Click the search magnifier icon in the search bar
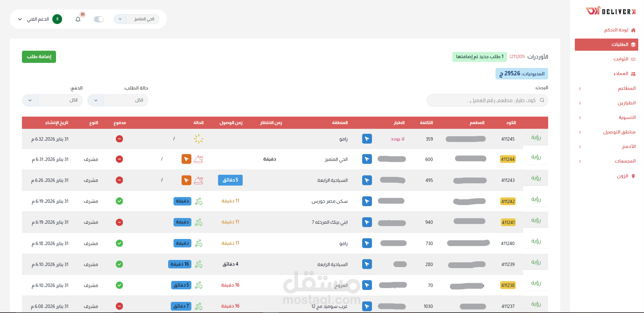Viewport: 644px width, 313px height. point(542,100)
